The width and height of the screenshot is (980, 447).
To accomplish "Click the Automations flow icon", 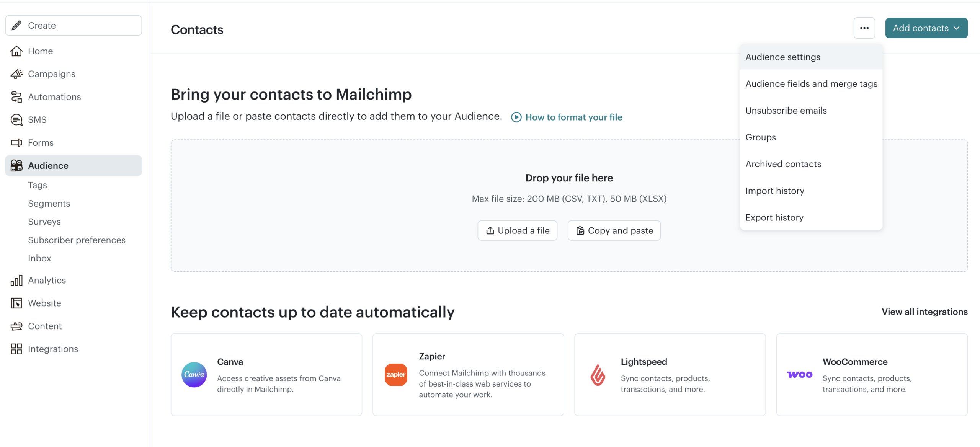I will coord(16,97).
